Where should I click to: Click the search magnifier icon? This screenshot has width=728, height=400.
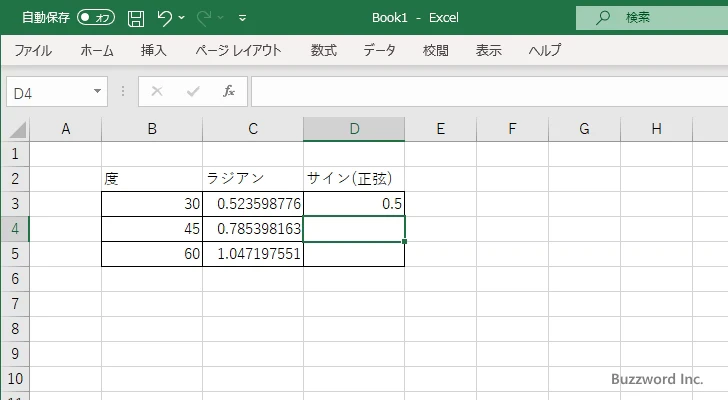coord(603,18)
